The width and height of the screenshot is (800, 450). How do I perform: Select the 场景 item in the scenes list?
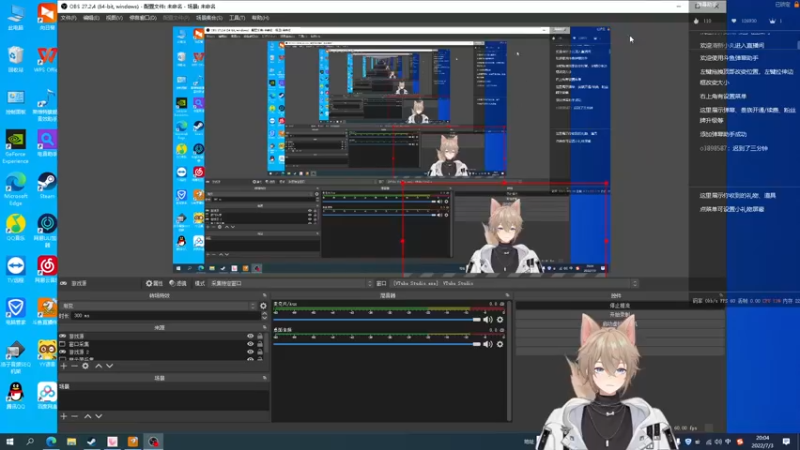[163, 387]
